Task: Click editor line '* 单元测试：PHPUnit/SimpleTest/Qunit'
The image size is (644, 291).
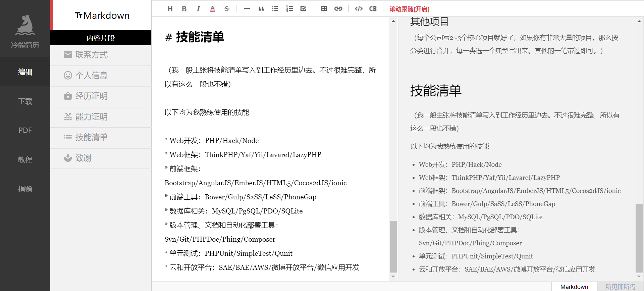Action: pos(228,253)
